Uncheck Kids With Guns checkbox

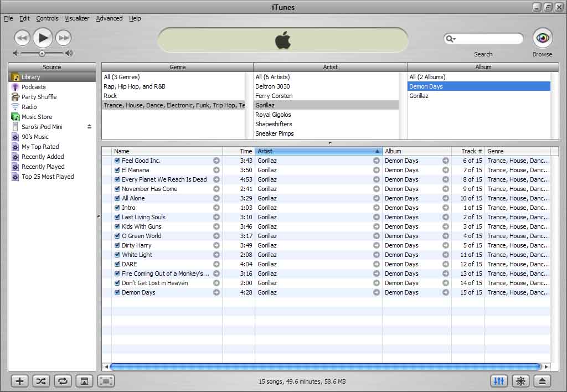pos(117,226)
